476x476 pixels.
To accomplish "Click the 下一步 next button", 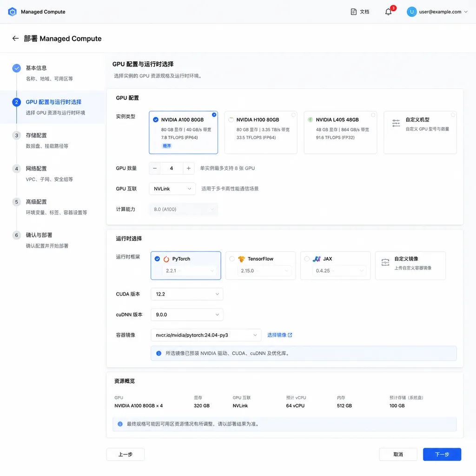I will point(442,454).
